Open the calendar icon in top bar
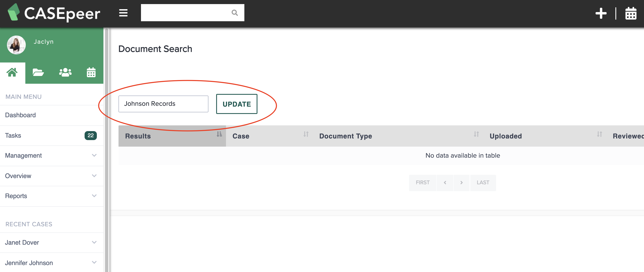The height and width of the screenshot is (272, 644). (631, 13)
